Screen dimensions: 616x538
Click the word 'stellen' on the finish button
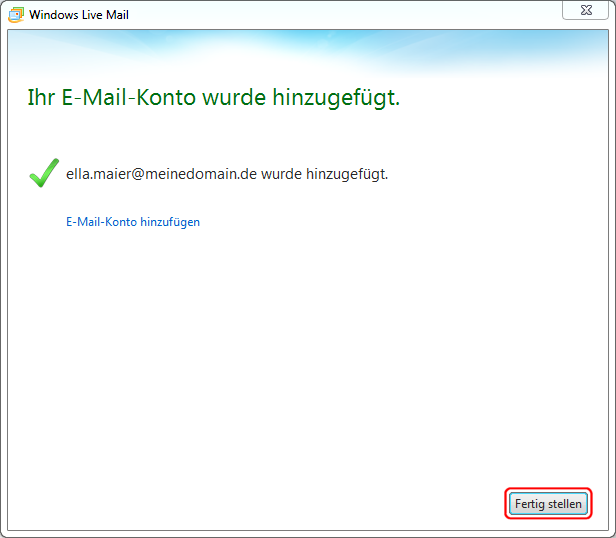click(x=565, y=504)
